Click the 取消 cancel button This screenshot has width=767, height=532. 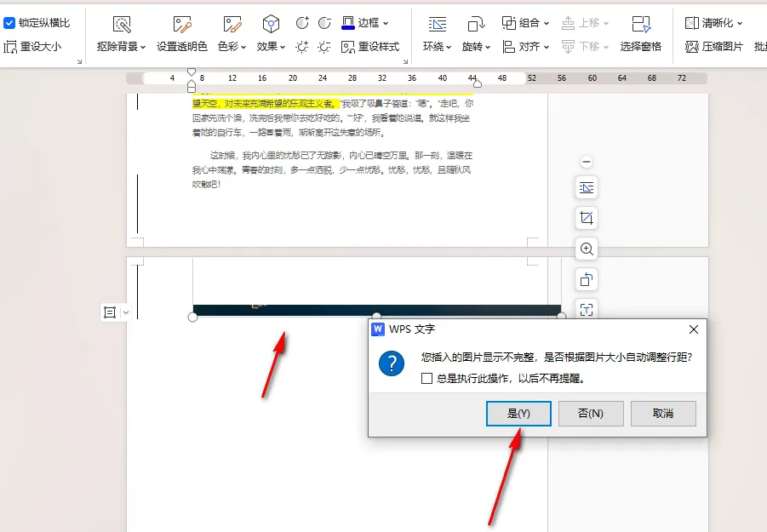pyautogui.click(x=663, y=414)
